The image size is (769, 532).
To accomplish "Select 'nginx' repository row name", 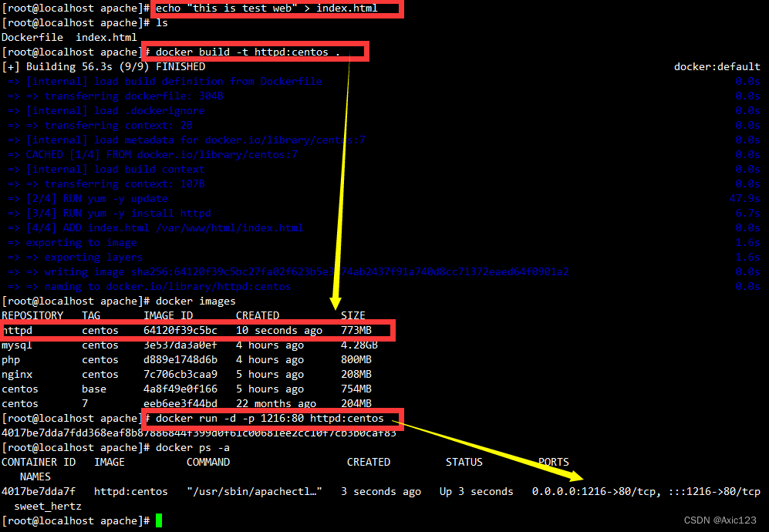I will pos(17,375).
